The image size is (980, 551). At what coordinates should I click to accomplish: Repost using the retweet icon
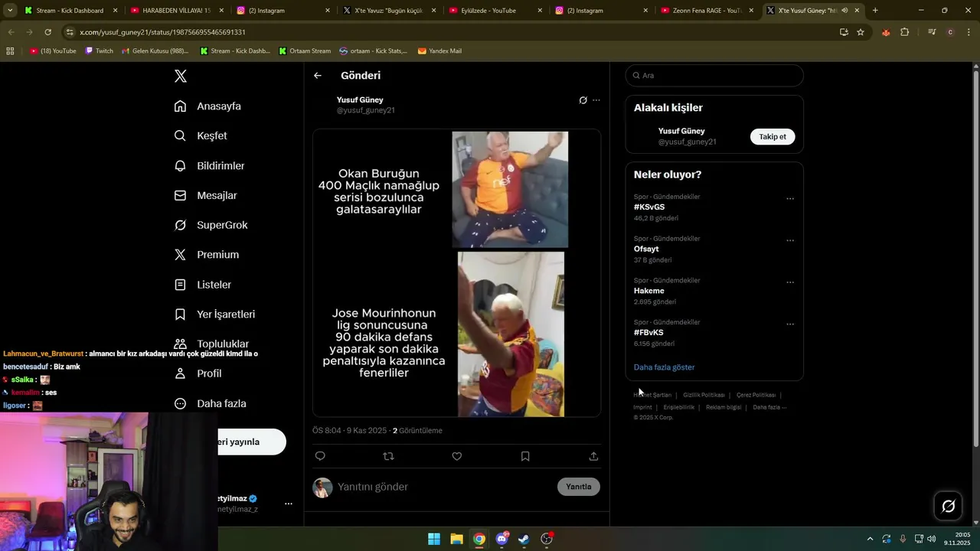click(x=388, y=456)
